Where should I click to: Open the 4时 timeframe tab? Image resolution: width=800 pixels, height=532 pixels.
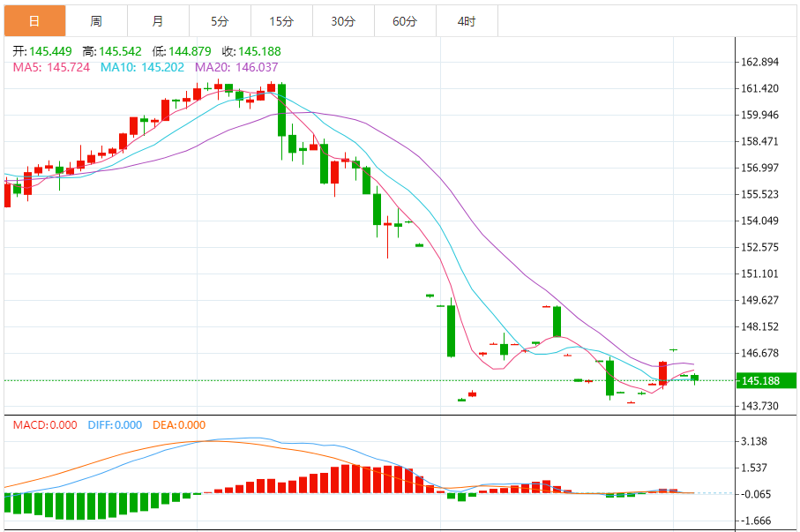[467, 21]
